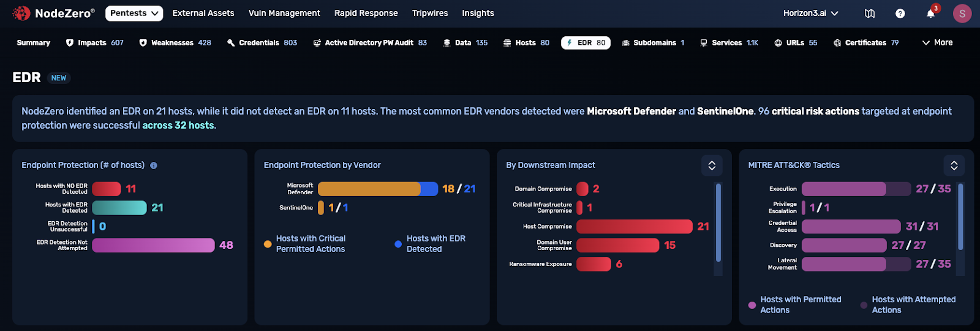
Task: Toggle Hosts with Attempted Actions legend
Action: (908, 305)
